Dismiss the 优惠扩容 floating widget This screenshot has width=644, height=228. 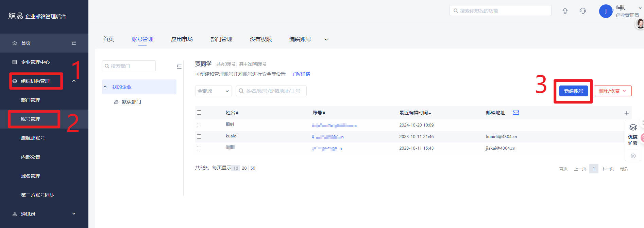[633, 156]
